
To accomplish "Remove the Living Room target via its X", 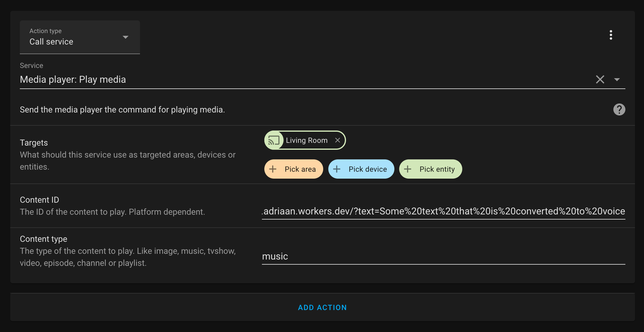I will [337, 140].
